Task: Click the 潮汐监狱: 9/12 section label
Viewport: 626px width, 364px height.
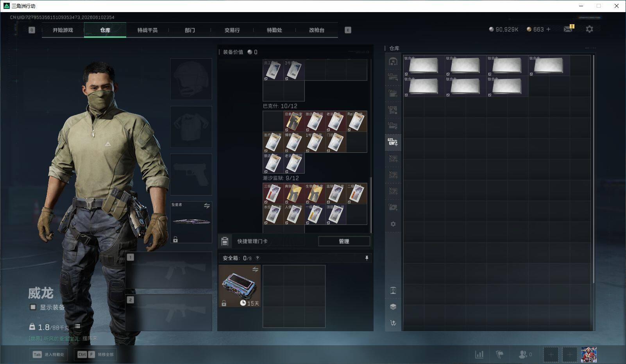Action: click(281, 178)
